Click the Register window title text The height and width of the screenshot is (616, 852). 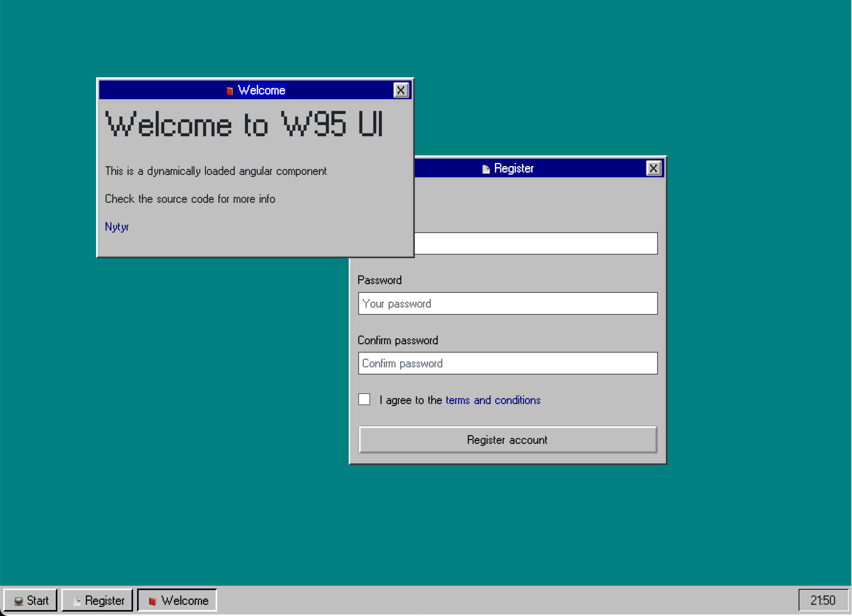pos(514,169)
